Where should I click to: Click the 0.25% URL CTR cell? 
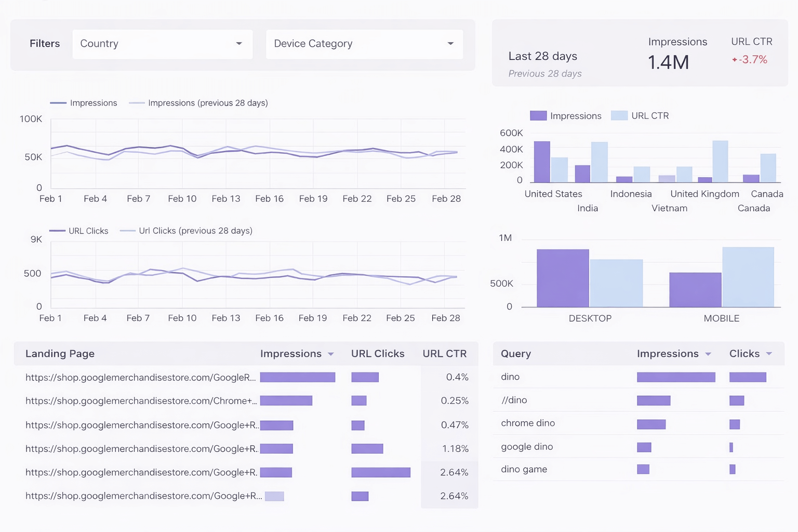coord(455,401)
